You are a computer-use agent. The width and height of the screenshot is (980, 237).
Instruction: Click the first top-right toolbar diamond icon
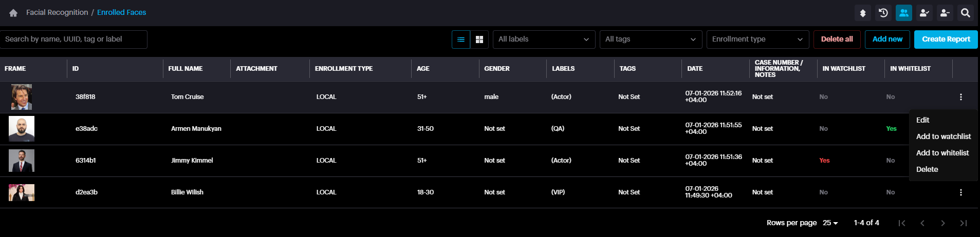863,13
